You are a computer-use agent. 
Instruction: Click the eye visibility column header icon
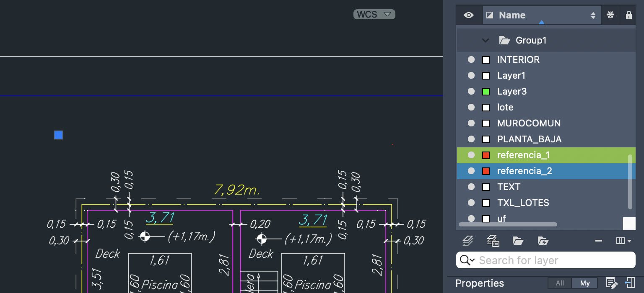pyautogui.click(x=469, y=15)
